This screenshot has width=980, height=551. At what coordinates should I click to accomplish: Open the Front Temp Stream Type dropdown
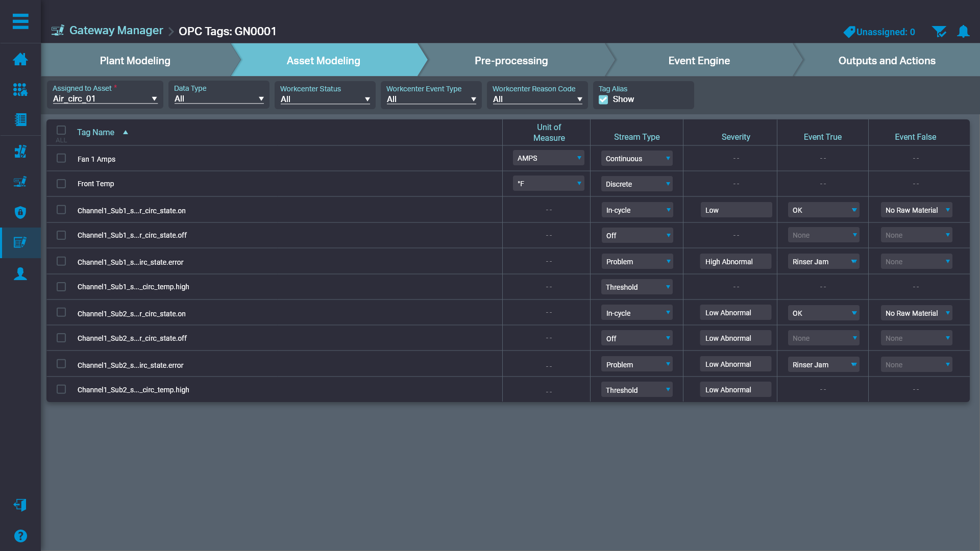click(x=636, y=184)
